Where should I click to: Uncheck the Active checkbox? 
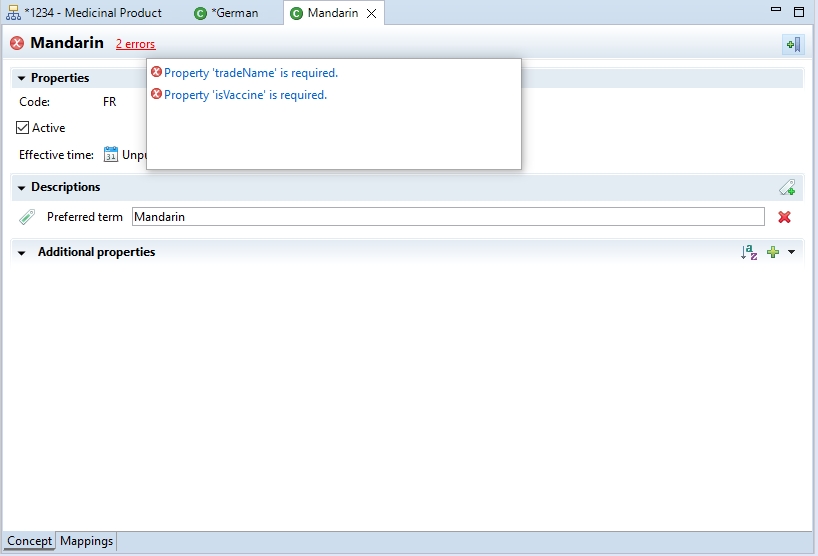tap(23, 128)
